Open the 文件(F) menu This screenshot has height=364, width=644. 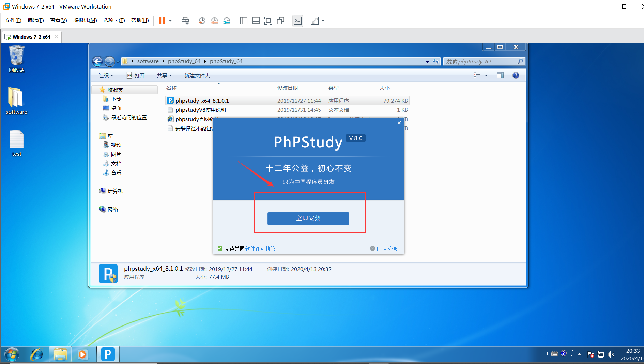(x=13, y=20)
